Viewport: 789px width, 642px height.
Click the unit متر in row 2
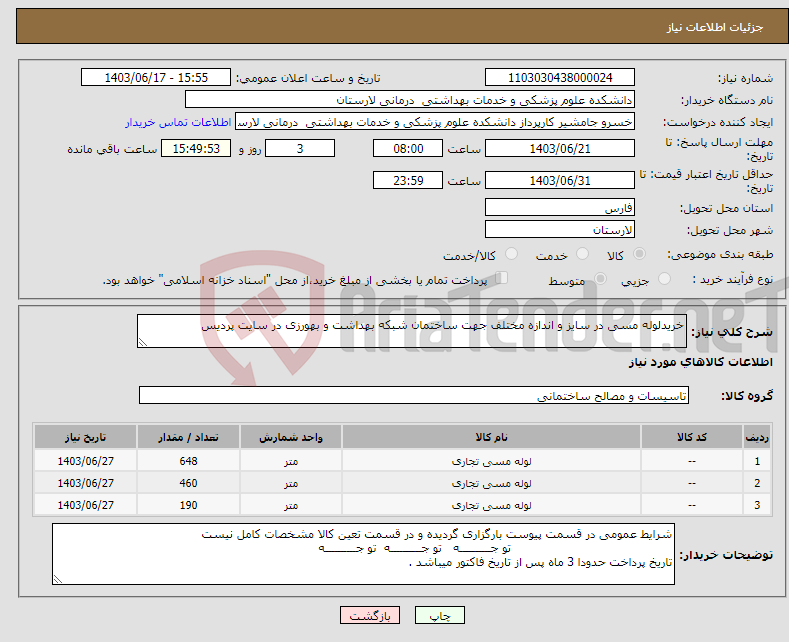(x=291, y=484)
